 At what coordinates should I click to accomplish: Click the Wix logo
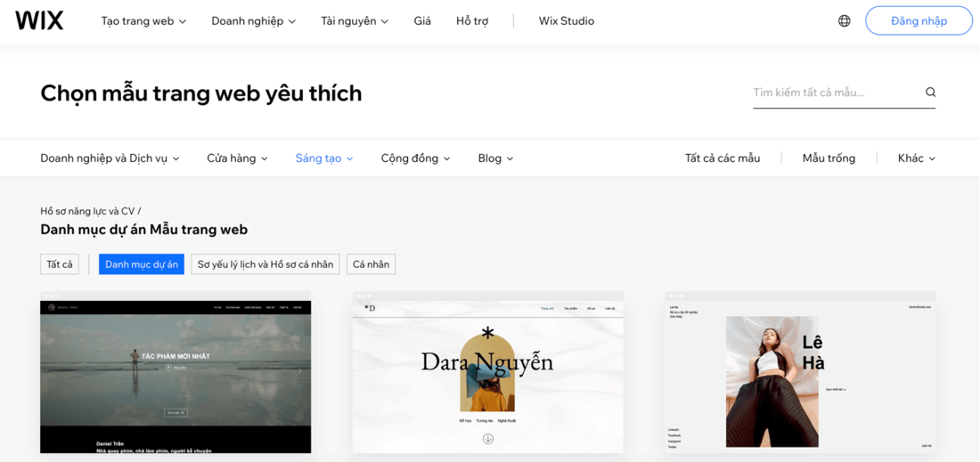[x=39, y=20]
